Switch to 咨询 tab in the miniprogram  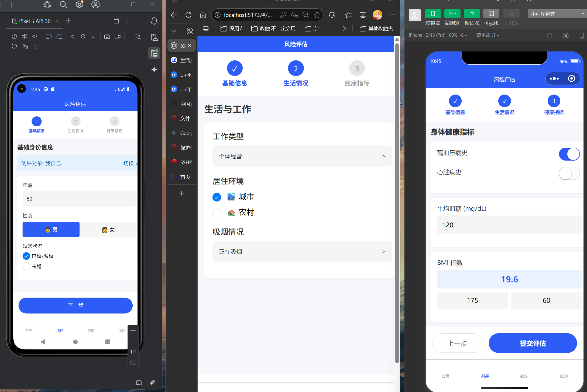(524, 376)
